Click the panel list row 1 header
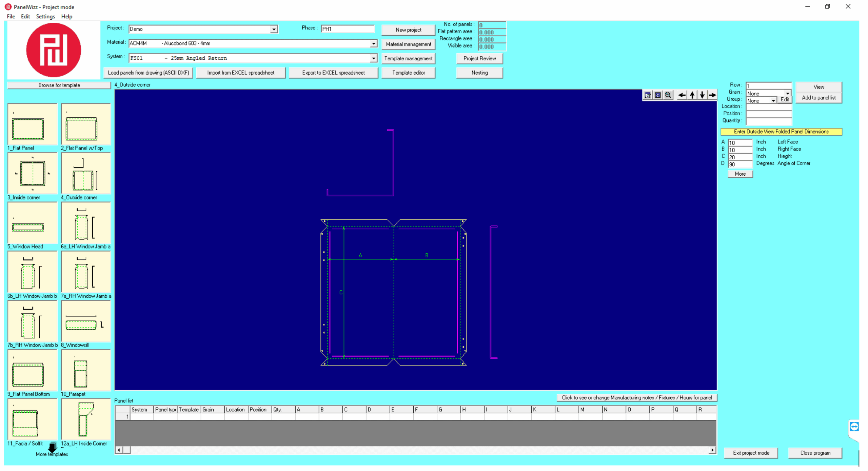The width and height of the screenshot is (868, 471). pyautogui.click(x=123, y=416)
